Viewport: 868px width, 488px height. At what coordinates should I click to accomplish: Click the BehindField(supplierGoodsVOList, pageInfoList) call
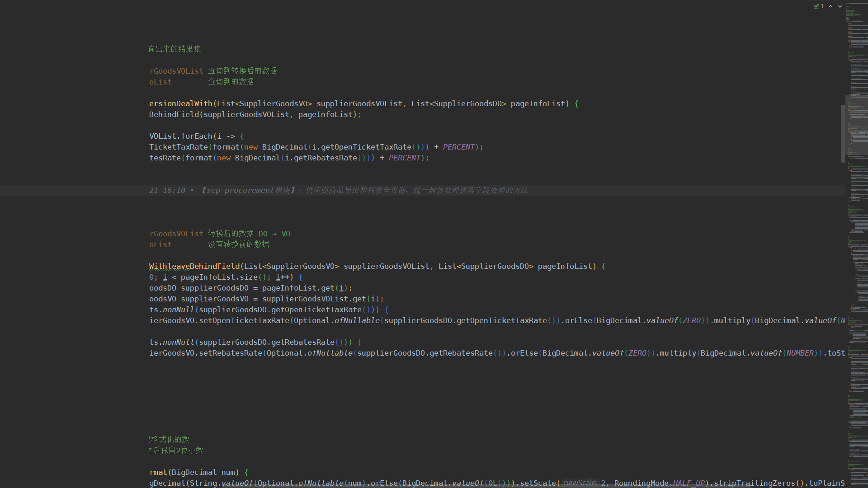click(x=255, y=114)
